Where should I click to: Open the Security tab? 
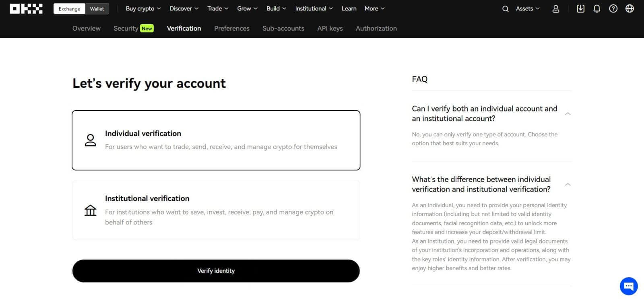126,28
